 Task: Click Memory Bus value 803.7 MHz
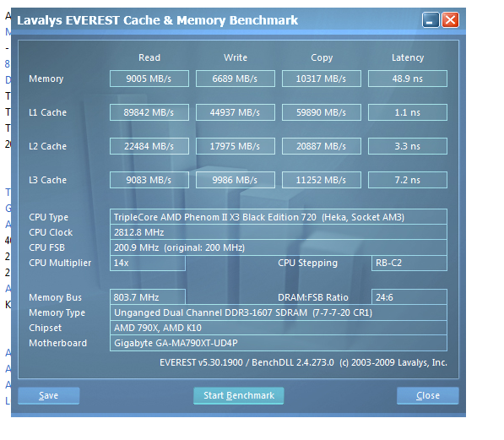tap(148, 297)
